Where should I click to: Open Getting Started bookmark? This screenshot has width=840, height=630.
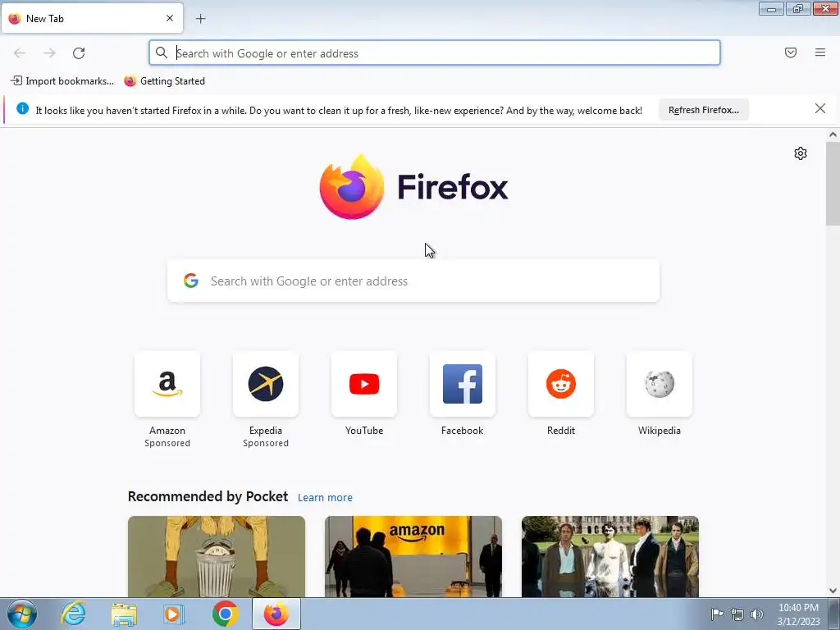164,81
